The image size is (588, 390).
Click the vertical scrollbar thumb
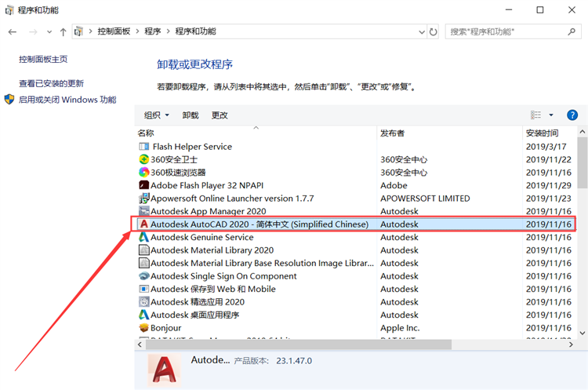click(582, 162)
